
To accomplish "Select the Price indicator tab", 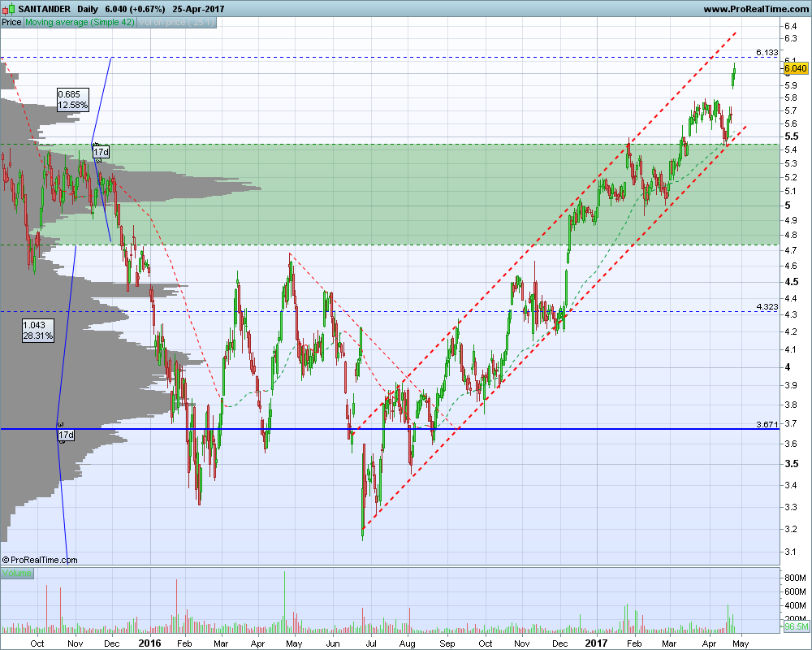I will (11, 22).
